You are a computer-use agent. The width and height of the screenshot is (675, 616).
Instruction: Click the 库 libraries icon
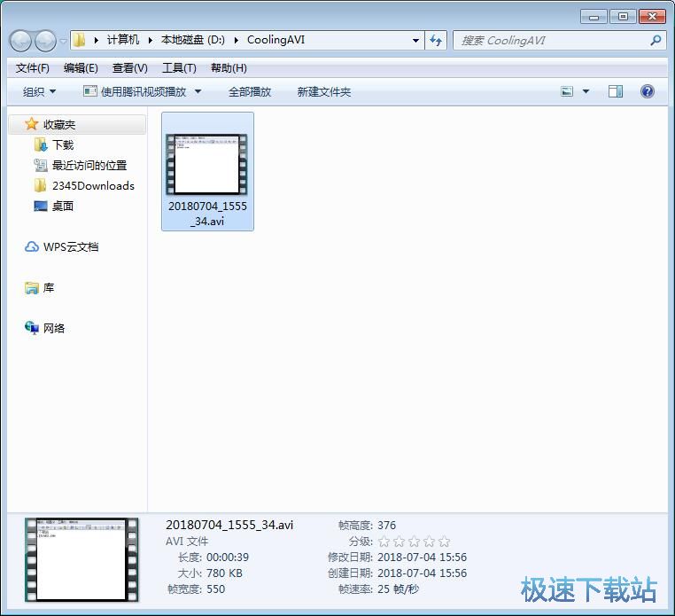pos(31,287)
